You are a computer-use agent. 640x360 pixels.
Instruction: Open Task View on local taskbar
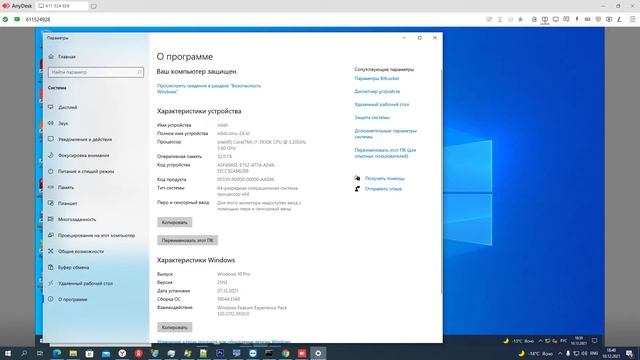pos(40,353)
